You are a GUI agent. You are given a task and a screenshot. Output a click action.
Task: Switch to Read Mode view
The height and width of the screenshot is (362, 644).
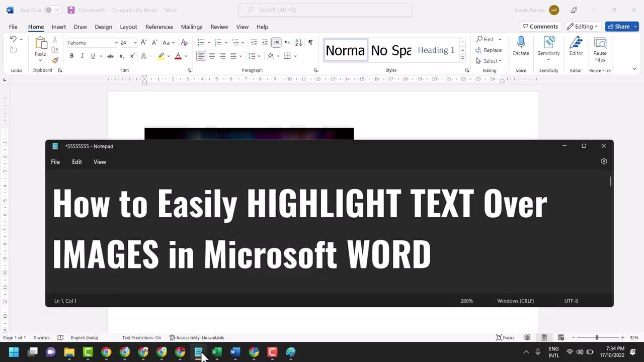[527, 337]
